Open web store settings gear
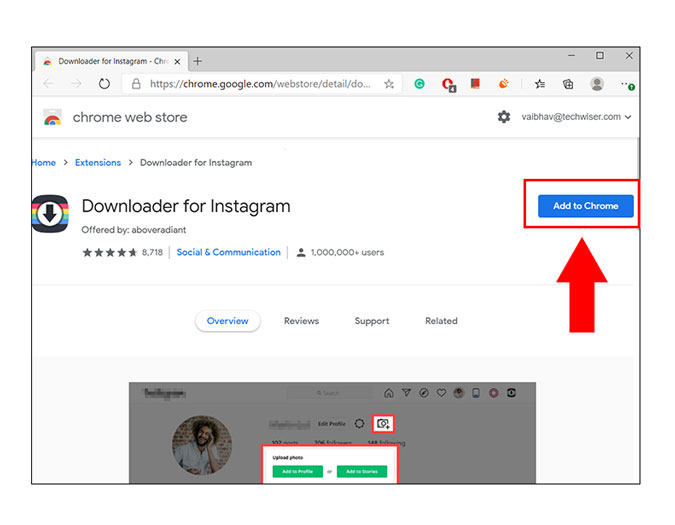Image resolution: width=675 pixels, height=525 pixels. (x=504, y=117)
